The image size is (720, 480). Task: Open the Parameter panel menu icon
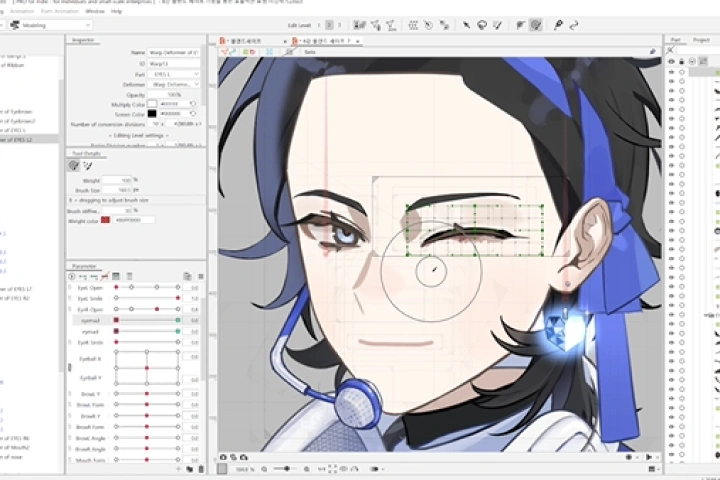coord(201,277)
